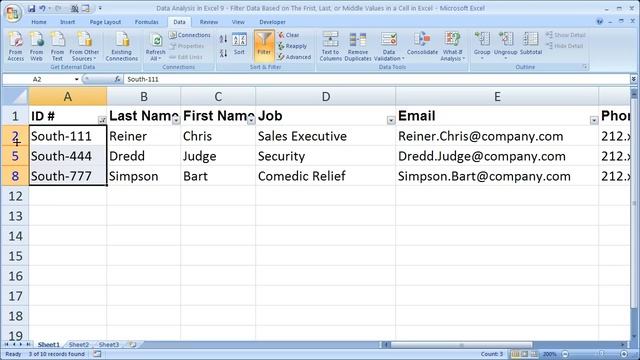Insert Subtotal
Image resolution: width=640 pixels, height=360 pixels.
tap(531, 44)
